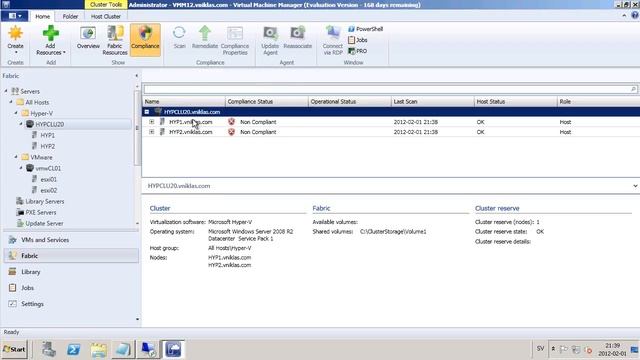Click the Update Agent icon
640x360 pixels.
270,40
